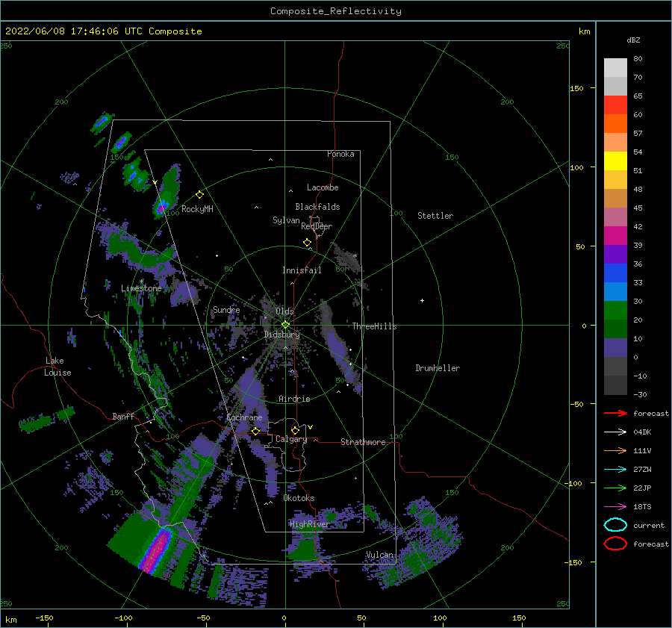Click the Composite_Reflectivity title

(336, 11)
